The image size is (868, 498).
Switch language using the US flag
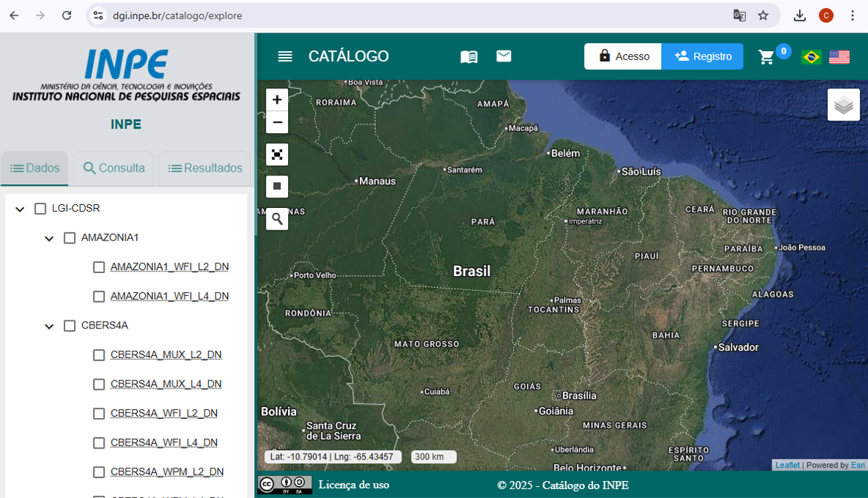(839, 57)
